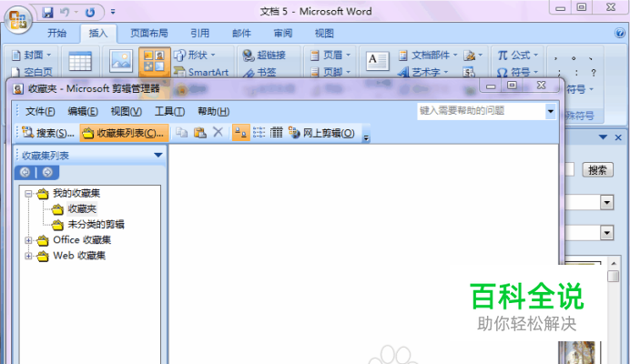Open the 编辑(E) menu in Clip Organizer
Screen dimensions: 630x364
click(x=83, y=111)
